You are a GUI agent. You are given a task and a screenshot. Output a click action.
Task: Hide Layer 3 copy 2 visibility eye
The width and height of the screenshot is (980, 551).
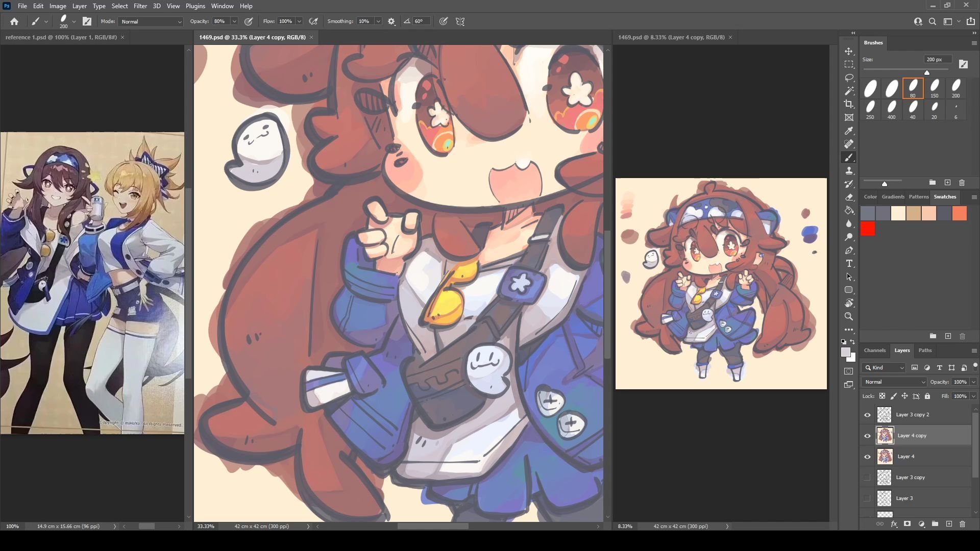(x=867, y=415)
